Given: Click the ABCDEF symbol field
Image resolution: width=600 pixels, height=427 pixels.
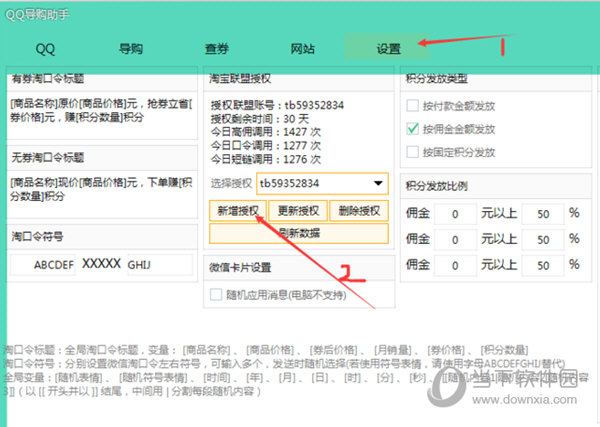Looking at the screenshot, I should pyautogui.click(x=42, y=264).
